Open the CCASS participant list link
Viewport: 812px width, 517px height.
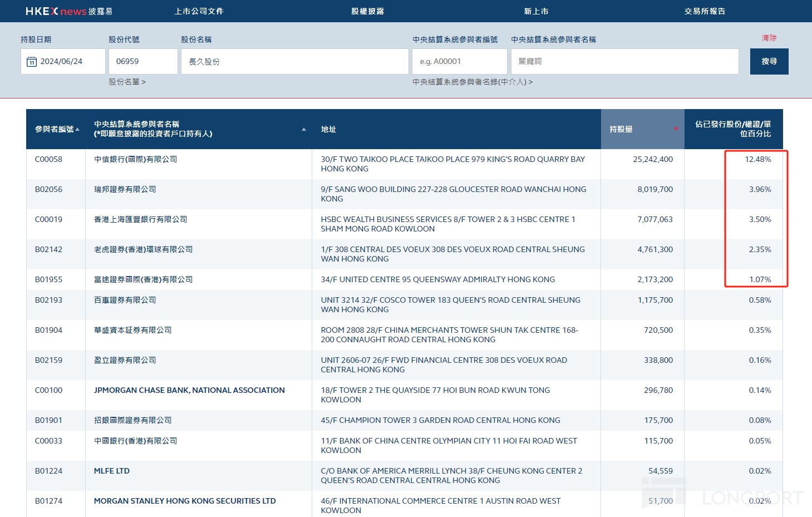tap(472, 82)
